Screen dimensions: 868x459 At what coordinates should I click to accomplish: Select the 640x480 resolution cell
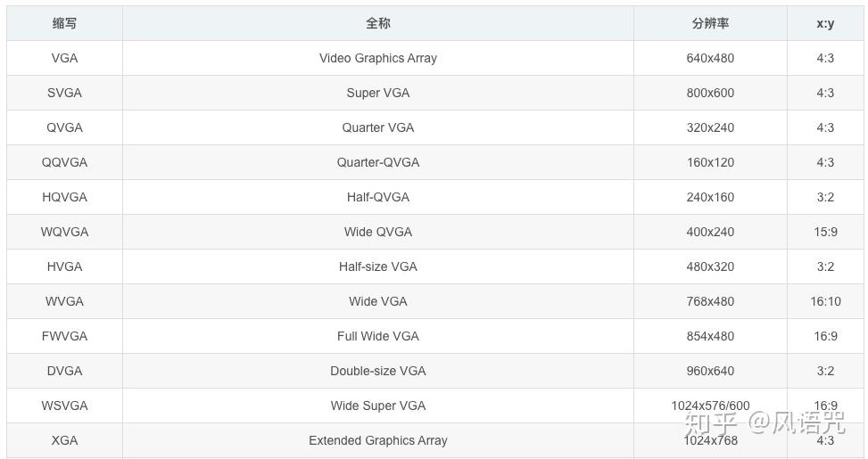[x=710, y=58]
